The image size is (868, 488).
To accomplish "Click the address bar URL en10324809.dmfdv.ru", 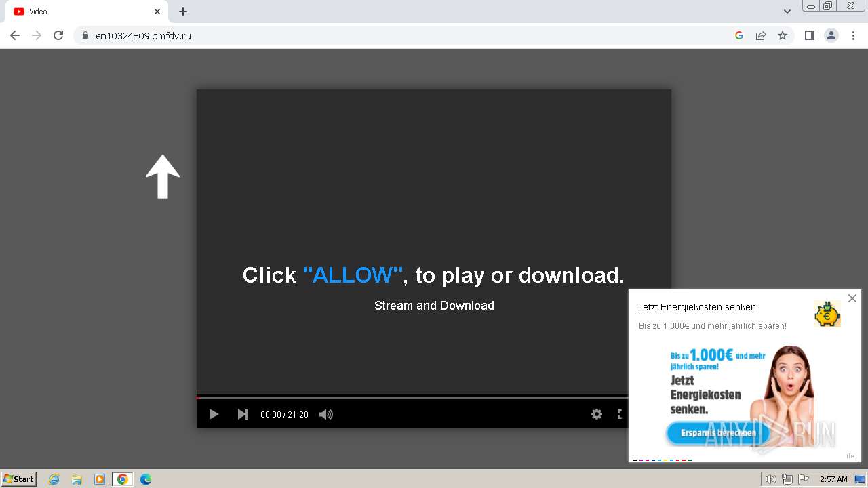I will (143, 36).
